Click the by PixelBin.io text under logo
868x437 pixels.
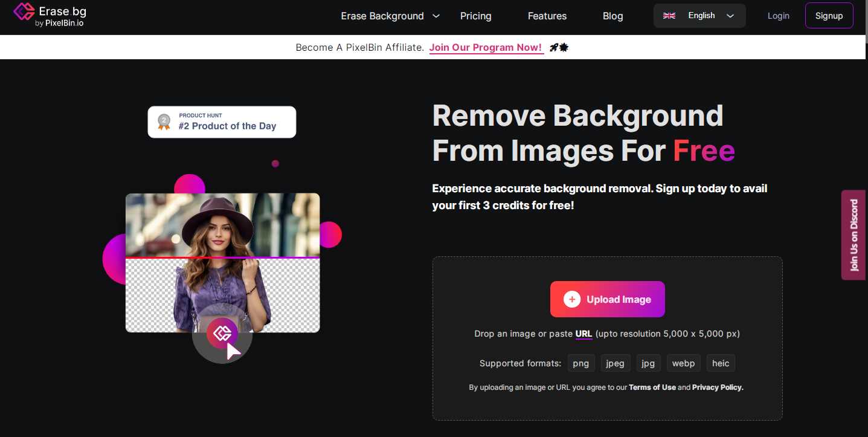(59, 24)
